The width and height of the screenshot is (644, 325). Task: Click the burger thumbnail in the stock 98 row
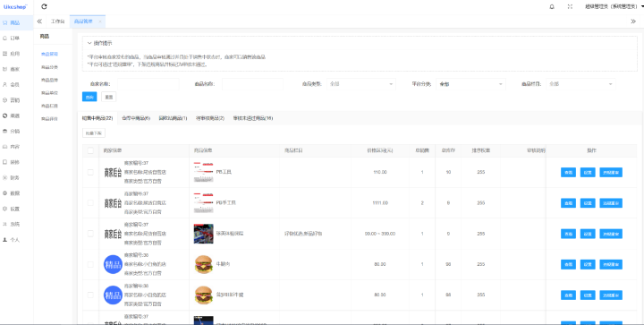[x=203, y=264]
